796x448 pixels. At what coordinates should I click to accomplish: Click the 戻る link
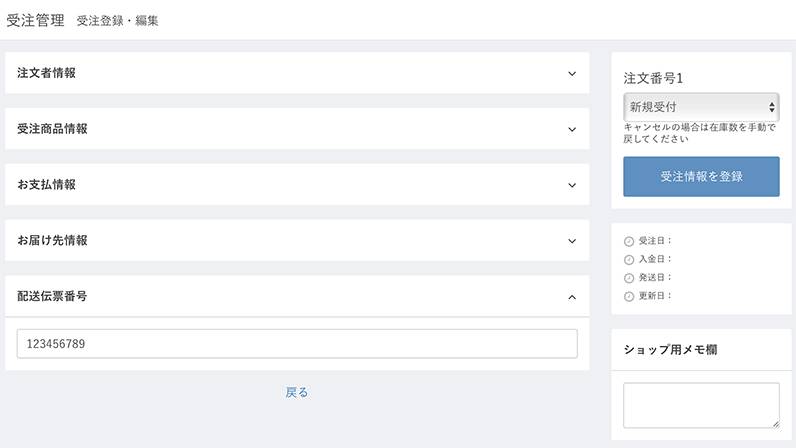click(296, 392)
